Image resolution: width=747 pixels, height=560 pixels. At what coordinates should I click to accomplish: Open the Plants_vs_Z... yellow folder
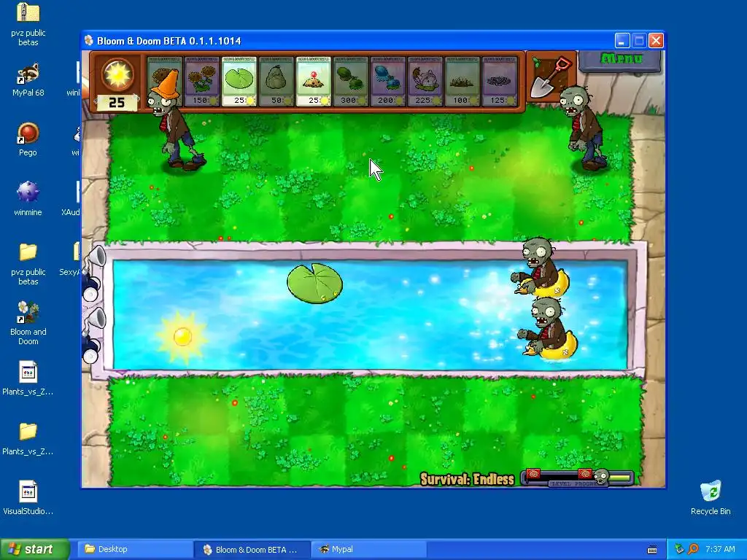[28, 438]
